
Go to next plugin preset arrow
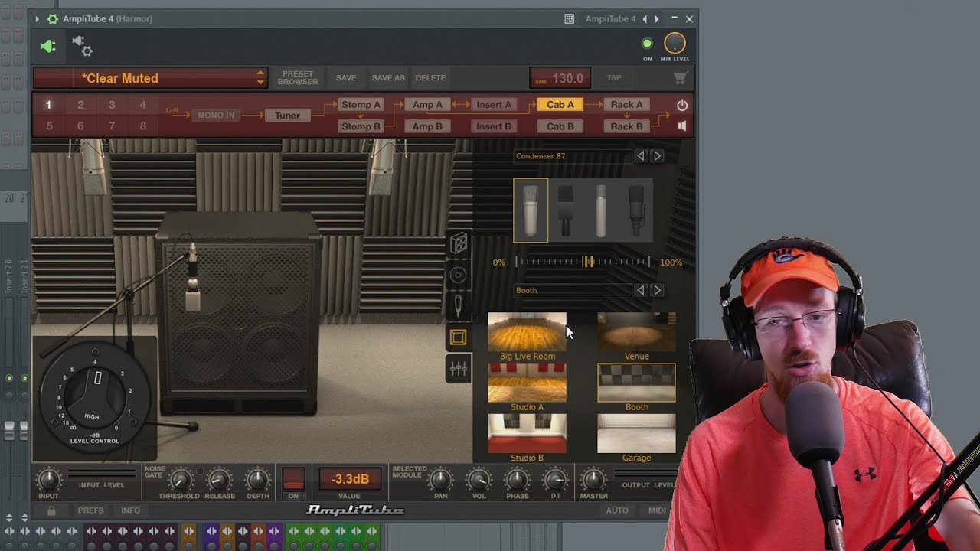tap(656, 19)
